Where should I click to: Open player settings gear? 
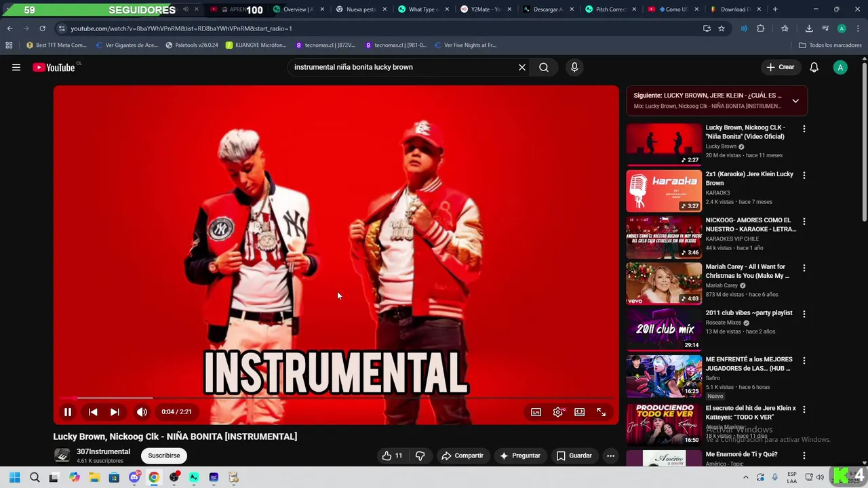pos(557,412)
